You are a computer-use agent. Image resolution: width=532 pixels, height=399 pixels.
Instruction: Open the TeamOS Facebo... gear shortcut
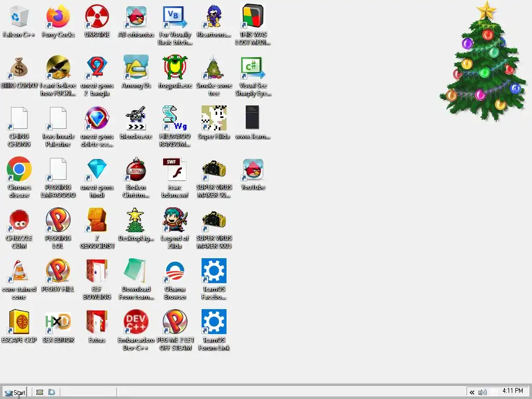(x=214, y=271)
